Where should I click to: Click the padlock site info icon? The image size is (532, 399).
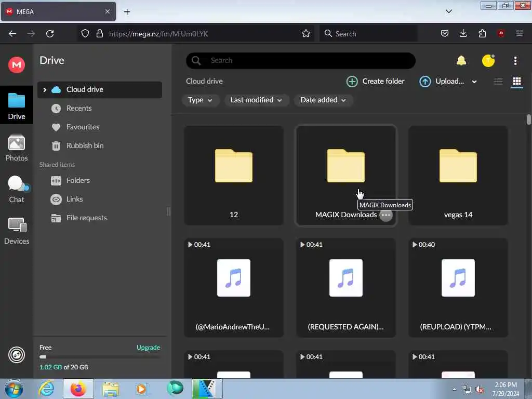point(99,34)
